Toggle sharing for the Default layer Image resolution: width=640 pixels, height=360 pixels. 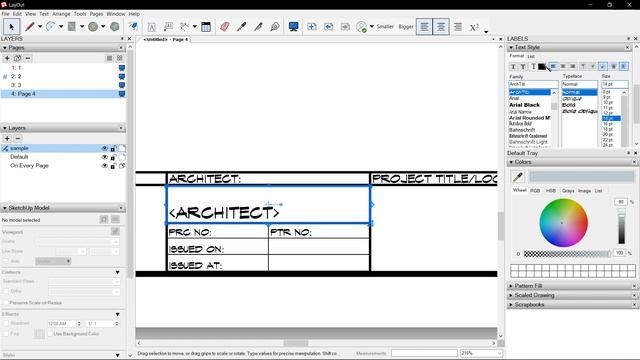pos(122,157)
